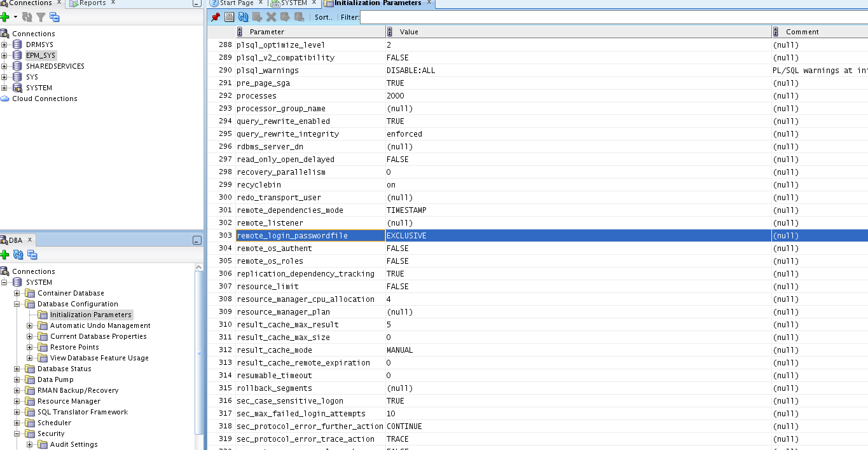
Task: Click the red Freeze View pin icon
Action: pyautogui.click(x=216, y=17)
